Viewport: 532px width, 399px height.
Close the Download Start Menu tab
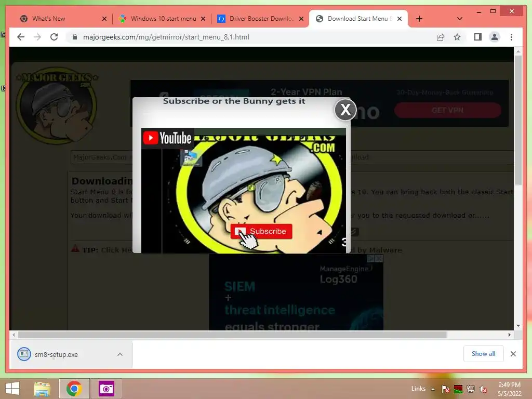pos(400,19)
